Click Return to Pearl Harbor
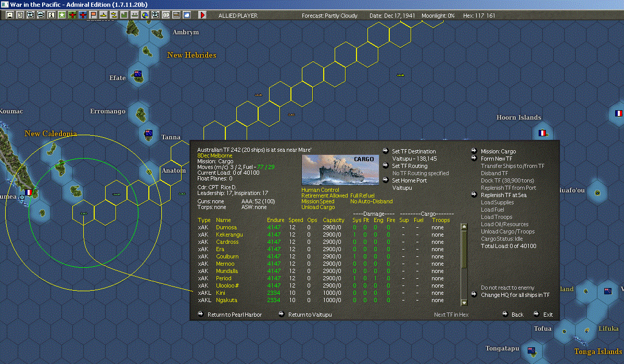Viewport: 624px width, 364px height. pos(234,315)
